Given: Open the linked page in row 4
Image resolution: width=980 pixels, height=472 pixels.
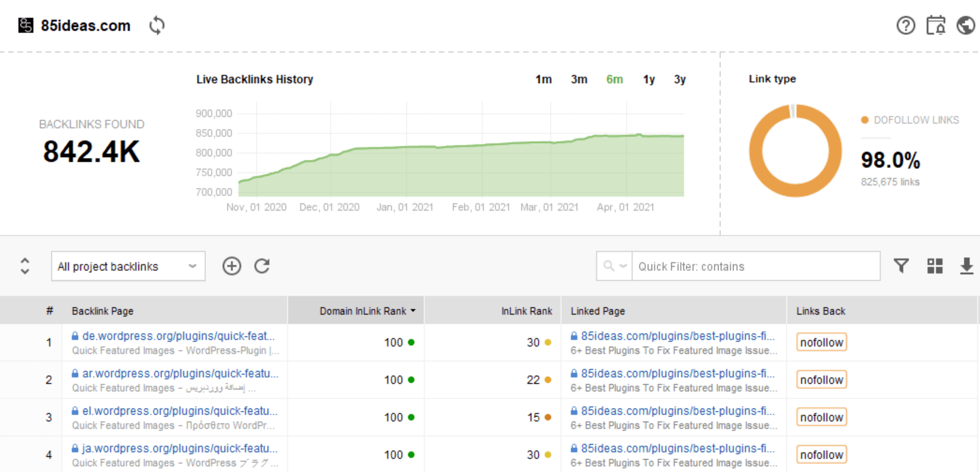Looking at the screenshot, I should [677, 448].
